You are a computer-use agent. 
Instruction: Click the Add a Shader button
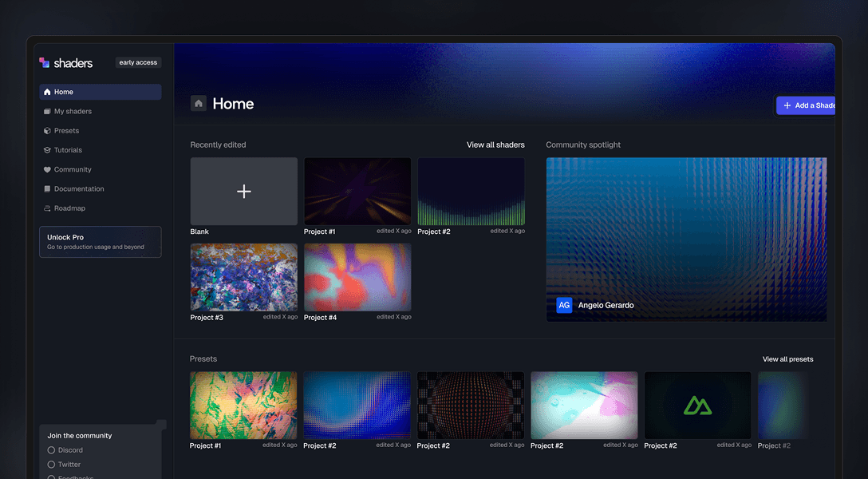coord(806,105)
